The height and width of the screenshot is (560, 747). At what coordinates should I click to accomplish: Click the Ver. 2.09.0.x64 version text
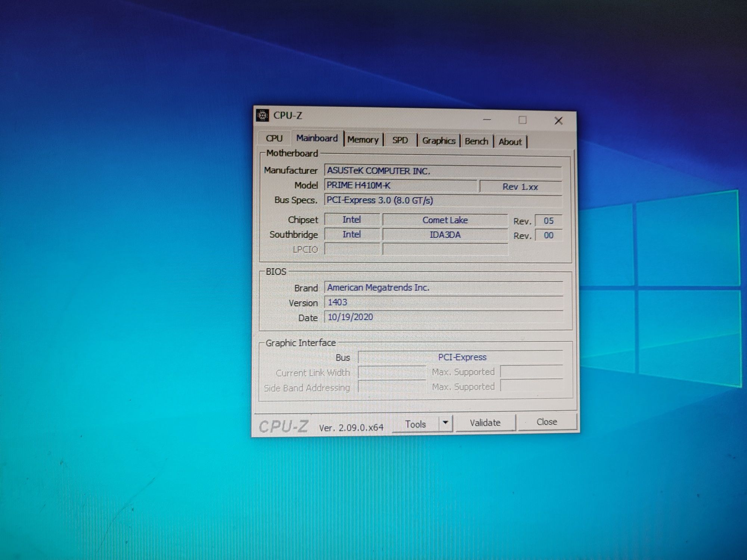[351, 428]
